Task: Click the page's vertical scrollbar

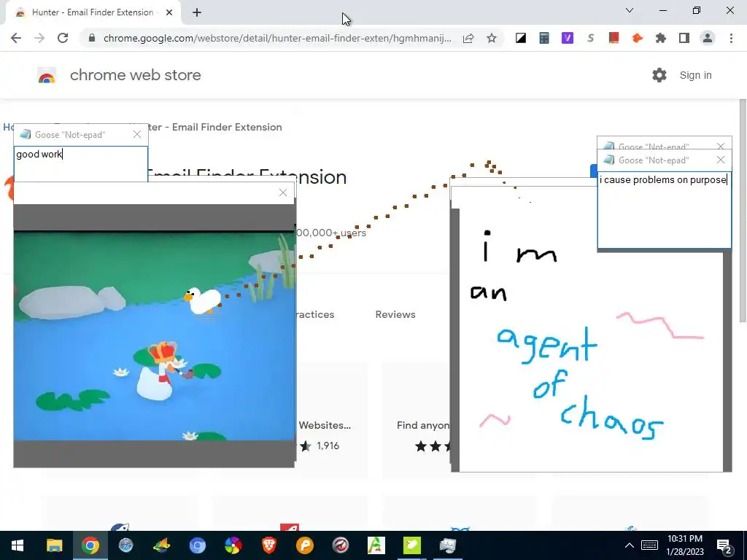Action: click(743, 211)
